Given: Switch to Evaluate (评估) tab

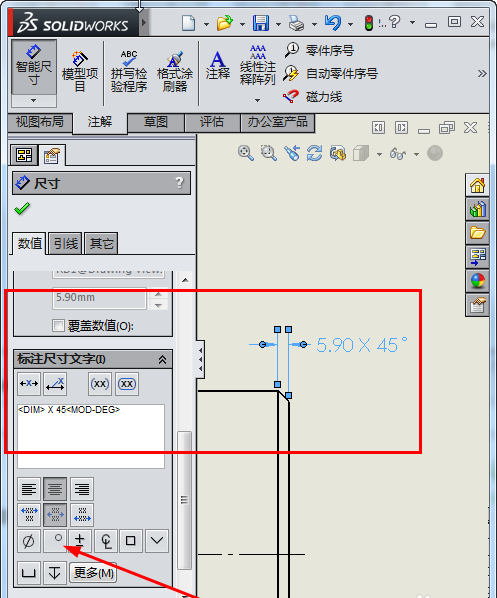Looking at the screenshot, I should click(212, 122).
